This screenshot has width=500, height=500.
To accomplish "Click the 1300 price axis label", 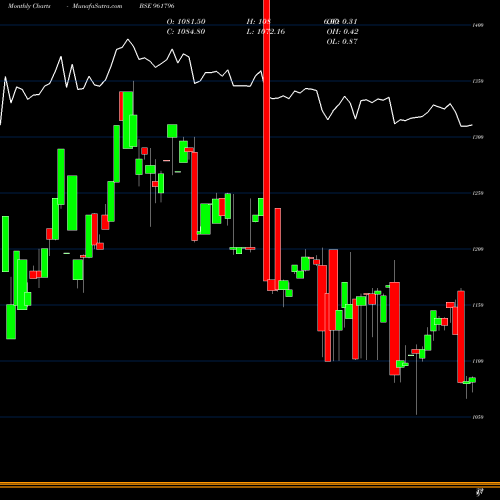I will [x=478, y=137].
